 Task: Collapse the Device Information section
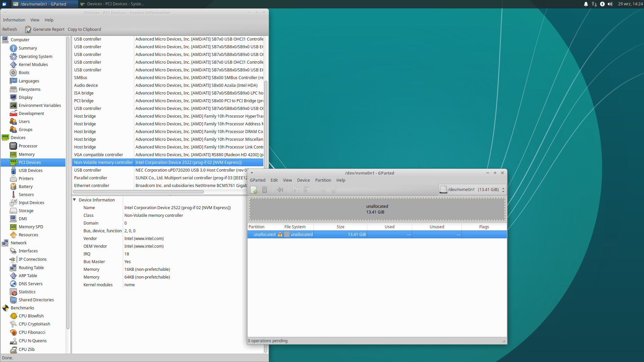(x=74, y=200)
